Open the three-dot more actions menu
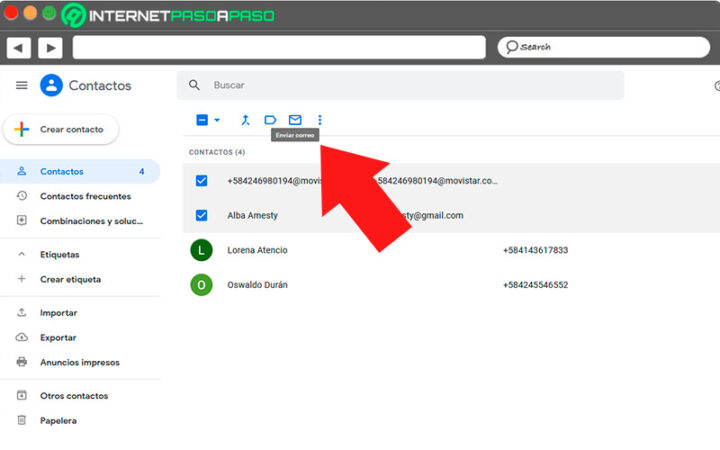The image size is (720, 450). 320,120
